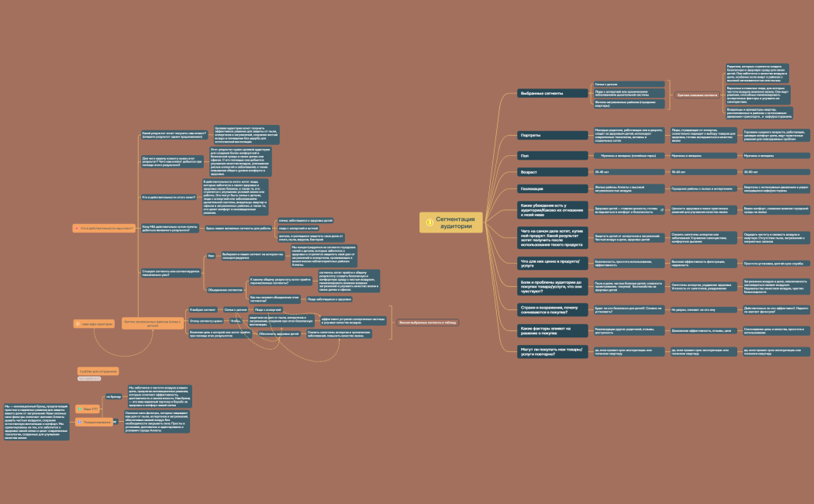Image resolution: width=814 pixels, height=504 pixels.
Task: Select the Страхи и возражения topic
Action: pos(554,309)
